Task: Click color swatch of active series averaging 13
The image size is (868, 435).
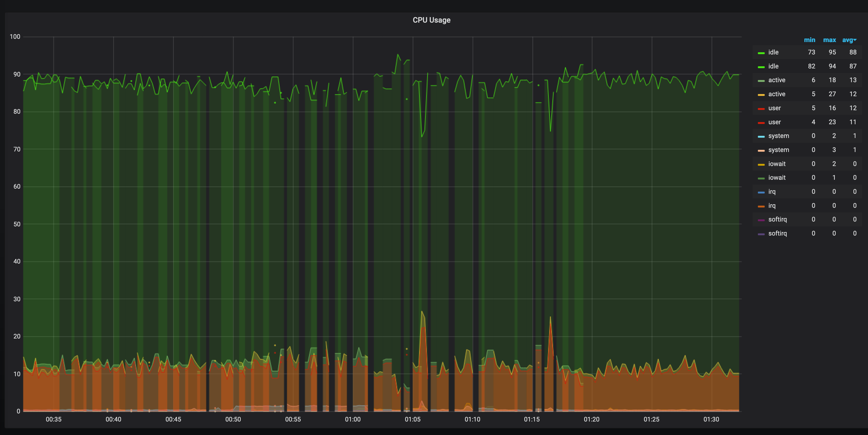Action: [761, 81]
